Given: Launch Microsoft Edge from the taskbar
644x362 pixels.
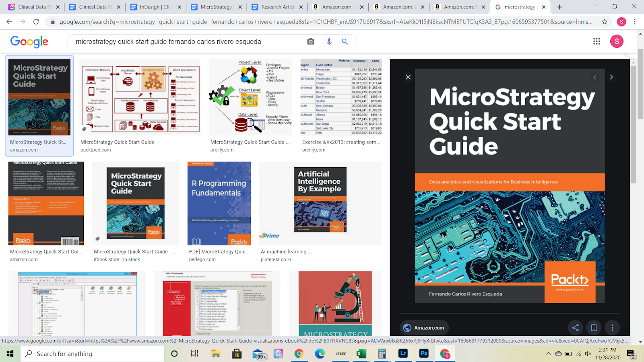Looking at the screenshot, I should (x=320, y=354).
